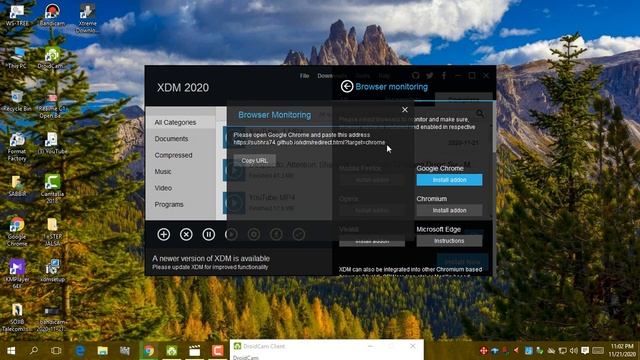Image resolution: width=640 pixels, height=360 pixels.
Task: Open WS-TREE desktop icon
Action: tap(17, 16)
